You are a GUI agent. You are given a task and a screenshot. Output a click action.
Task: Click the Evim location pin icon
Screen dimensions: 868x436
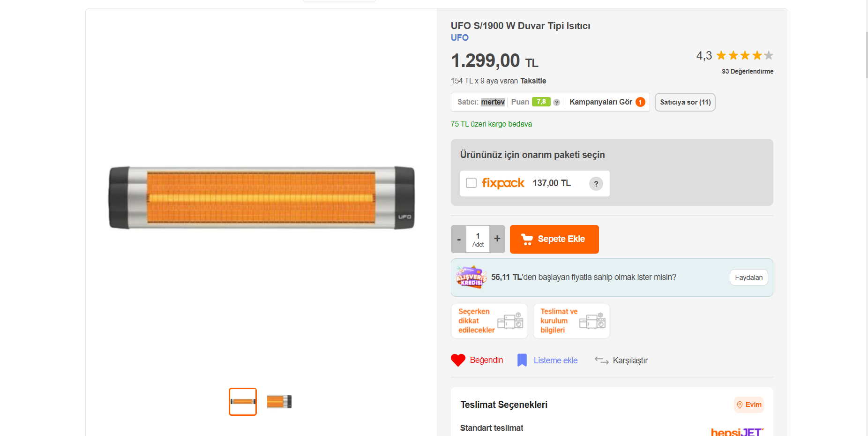click(740, 405)
